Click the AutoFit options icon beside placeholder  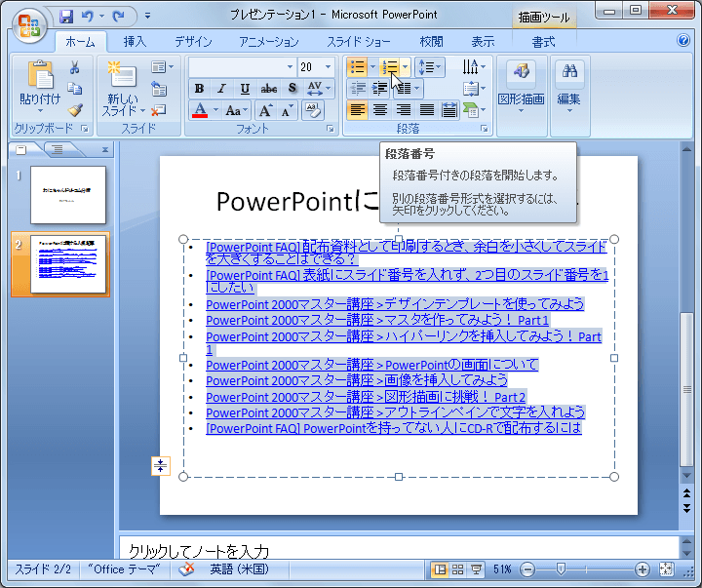160,466
